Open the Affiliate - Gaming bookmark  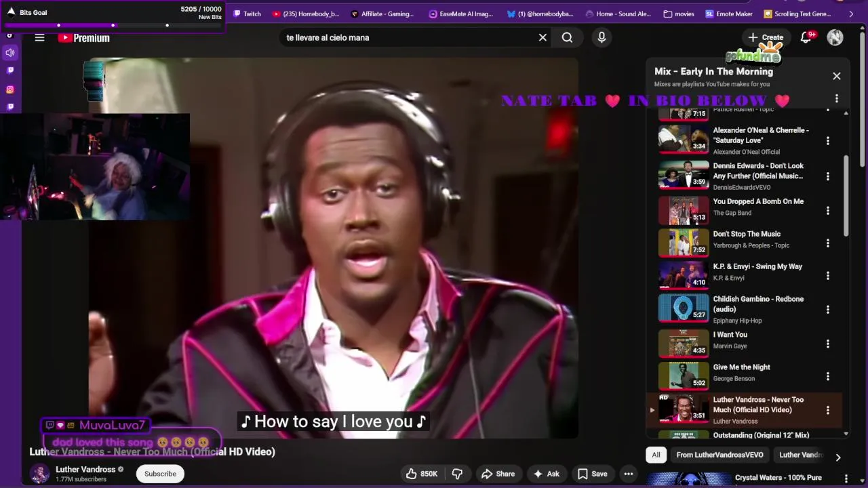(382, 14)
